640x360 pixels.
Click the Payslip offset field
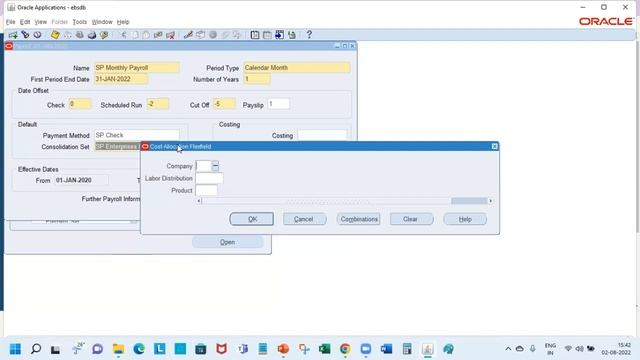pos(279,104)
